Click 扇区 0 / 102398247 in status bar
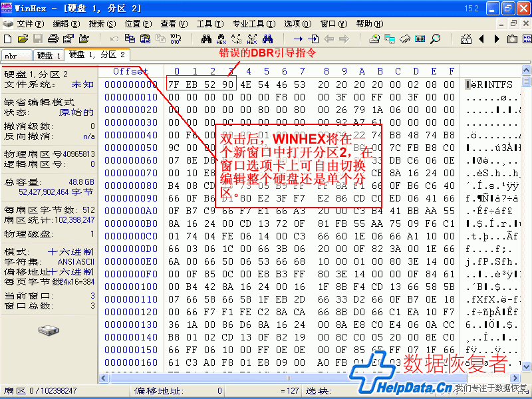532x399 pixels. 41,391
